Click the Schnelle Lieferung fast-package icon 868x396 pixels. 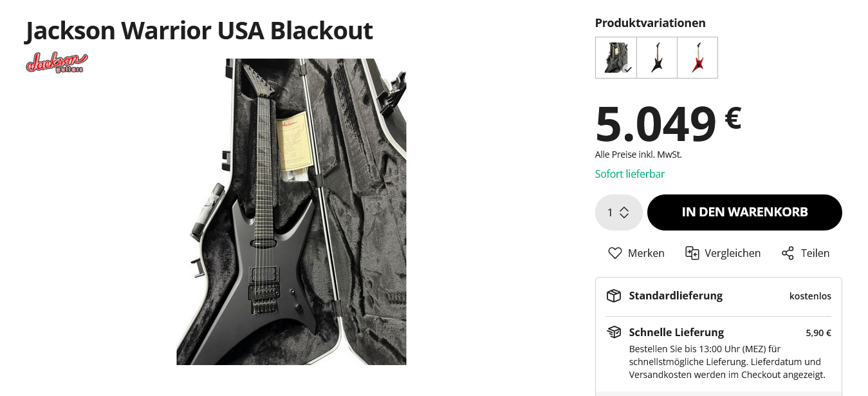point(614,332)
